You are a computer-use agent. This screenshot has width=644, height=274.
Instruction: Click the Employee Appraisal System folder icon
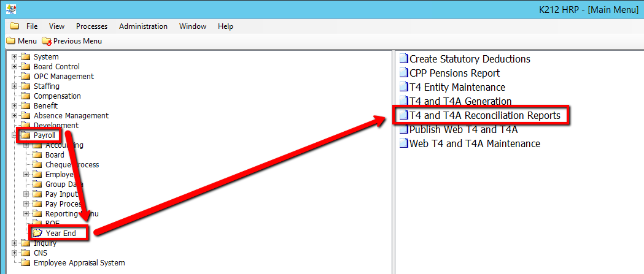(26, 263)
